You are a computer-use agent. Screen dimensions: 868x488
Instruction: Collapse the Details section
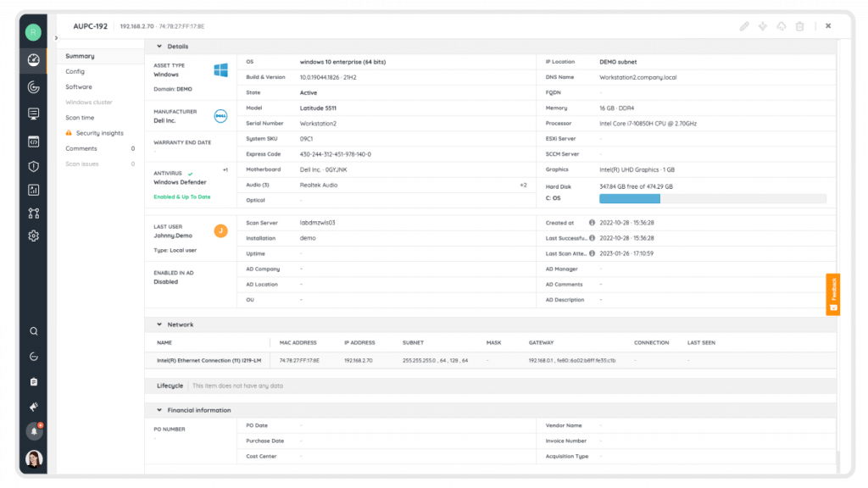[159, 47]
